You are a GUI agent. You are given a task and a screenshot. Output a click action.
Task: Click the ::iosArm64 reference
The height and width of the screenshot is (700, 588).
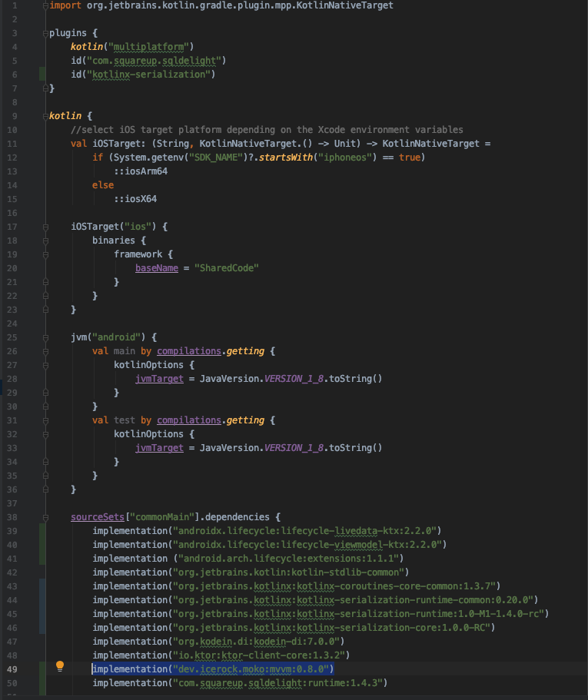pyautogui.click(x=141, y=171)
